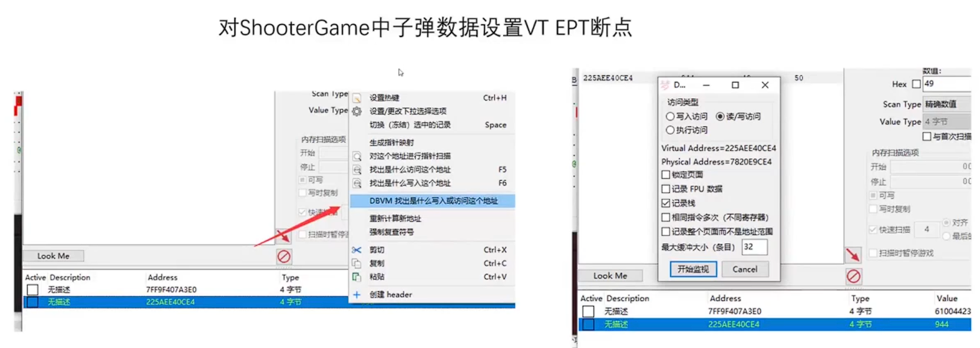
Task: Click the gear icon for 设置/更改下拉选择选项
Action: coord(357,111)
